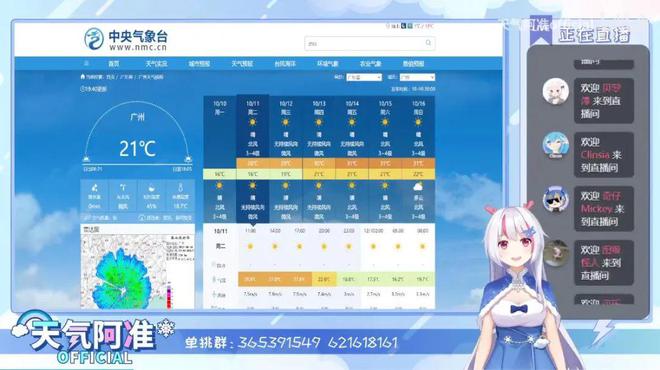Screen dimensions: 660x370
Task: Select the 10/14 forecast day column
Action: click(x=352, y=159)
